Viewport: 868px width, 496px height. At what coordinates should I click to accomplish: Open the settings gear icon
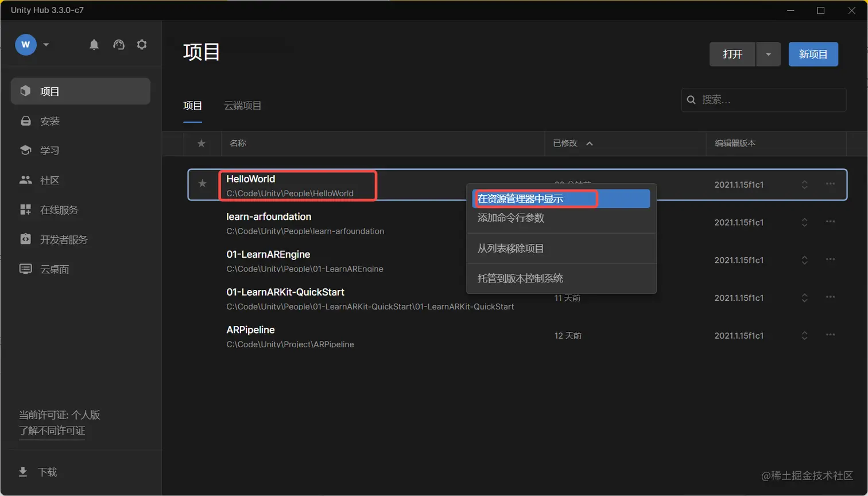pos(142,45)
